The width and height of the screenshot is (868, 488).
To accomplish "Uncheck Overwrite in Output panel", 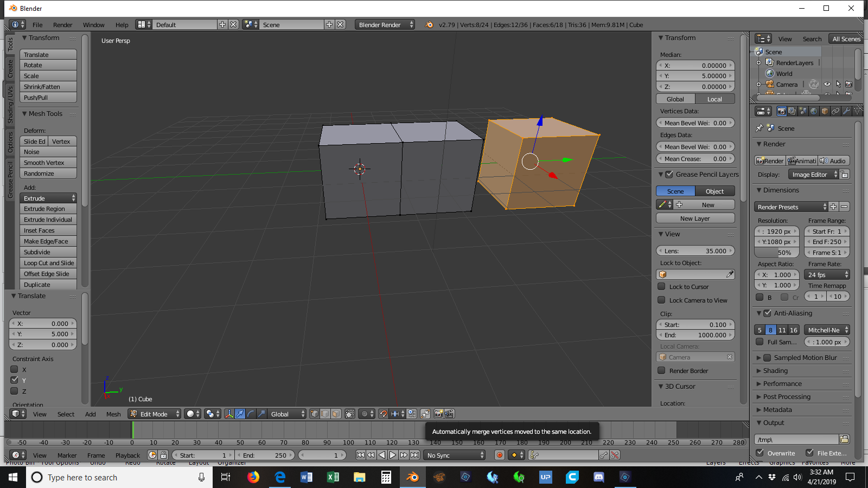I will click(x=760, y=453).
